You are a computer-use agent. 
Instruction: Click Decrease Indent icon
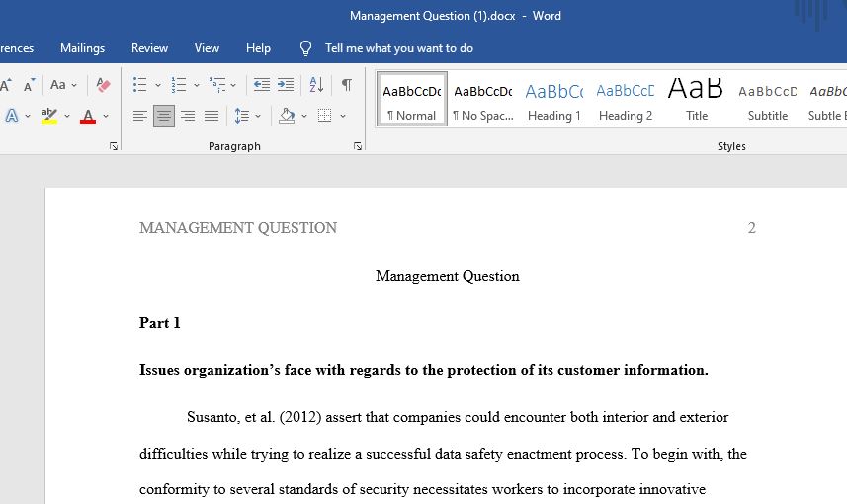pos(262,85)
